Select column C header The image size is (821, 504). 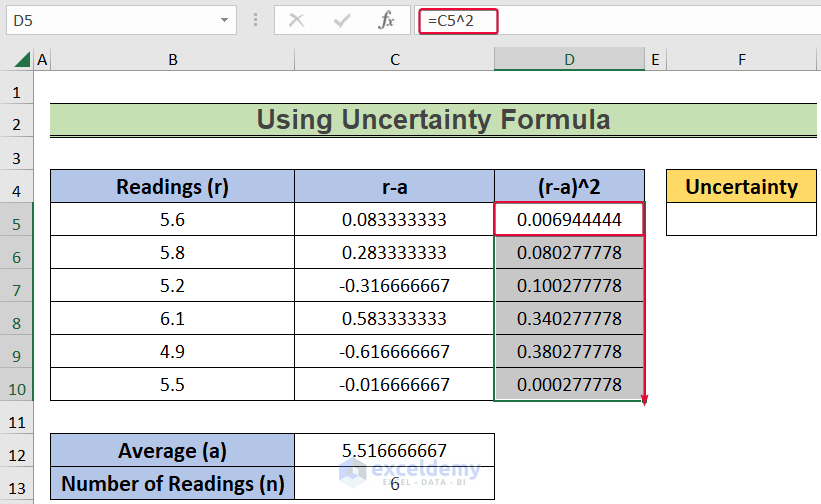(394, 60)
